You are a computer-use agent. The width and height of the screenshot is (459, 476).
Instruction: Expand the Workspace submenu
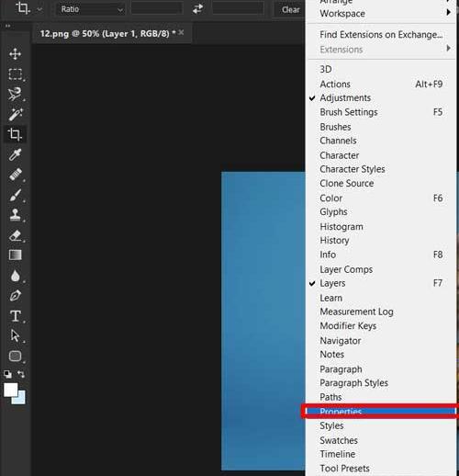point(381,13)
